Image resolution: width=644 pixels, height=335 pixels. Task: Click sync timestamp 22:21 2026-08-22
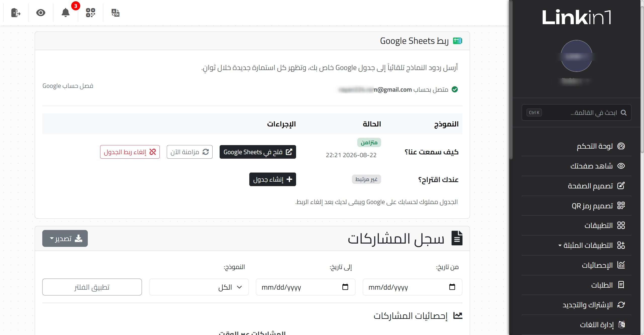(x=351, y=155)
